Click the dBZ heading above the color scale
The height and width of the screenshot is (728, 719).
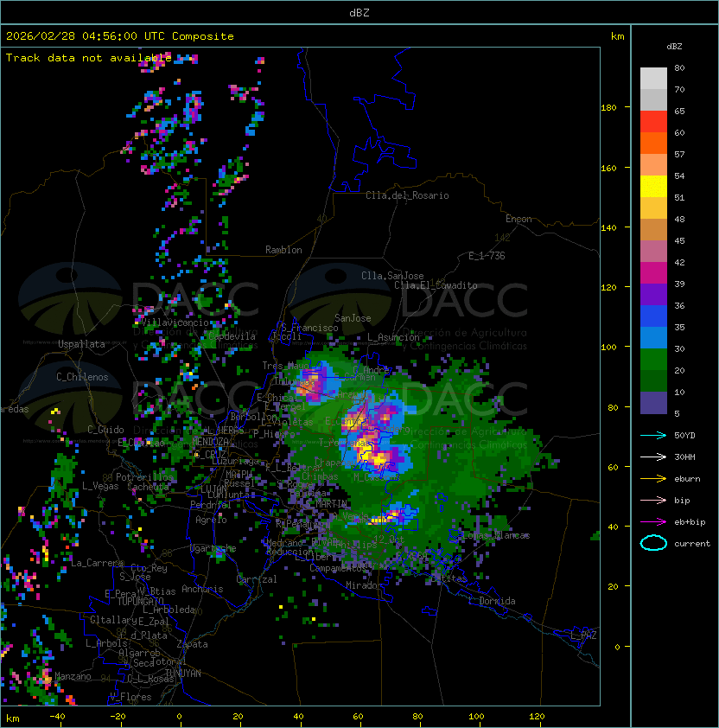point(674,47)
